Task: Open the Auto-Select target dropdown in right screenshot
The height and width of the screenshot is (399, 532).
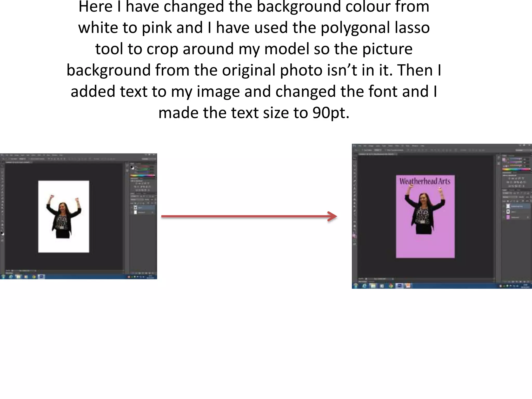Action: (377, 150)
